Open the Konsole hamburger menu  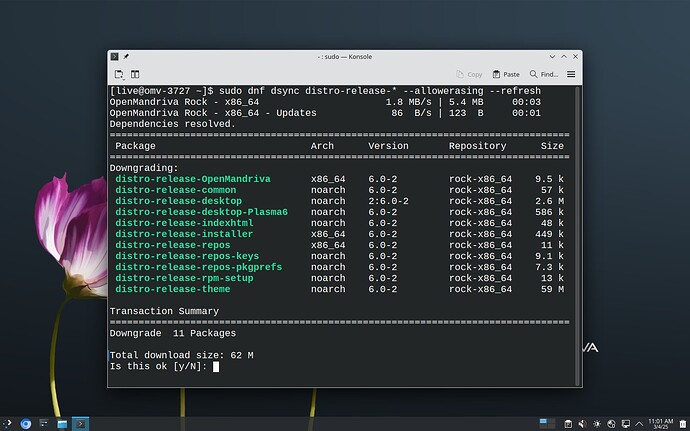point(571,74)
